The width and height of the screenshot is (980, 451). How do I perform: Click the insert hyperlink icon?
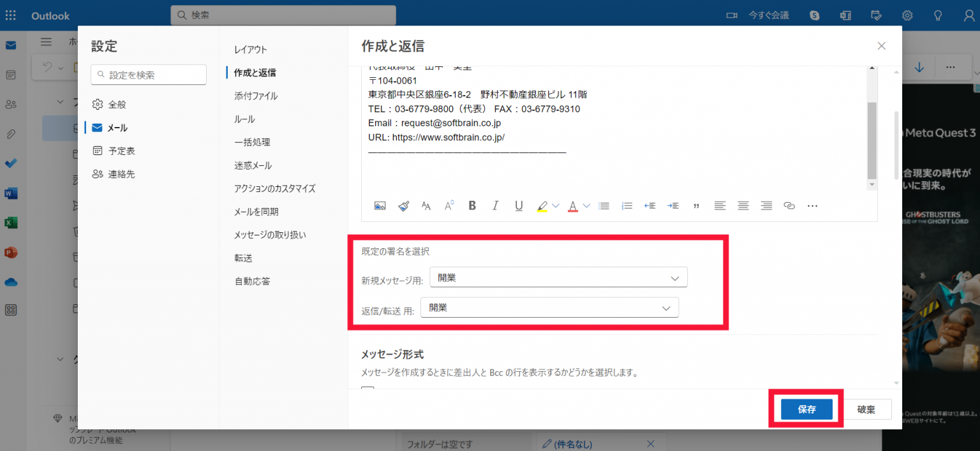point(789,205)
